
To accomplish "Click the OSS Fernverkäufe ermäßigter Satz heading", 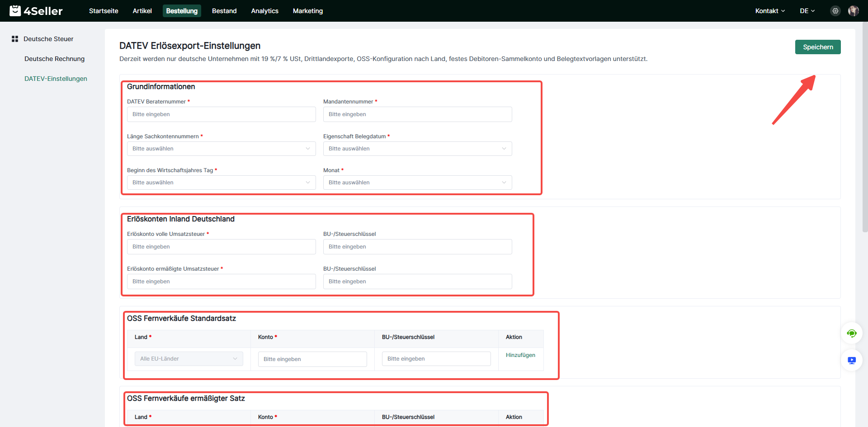I will 186,399.
